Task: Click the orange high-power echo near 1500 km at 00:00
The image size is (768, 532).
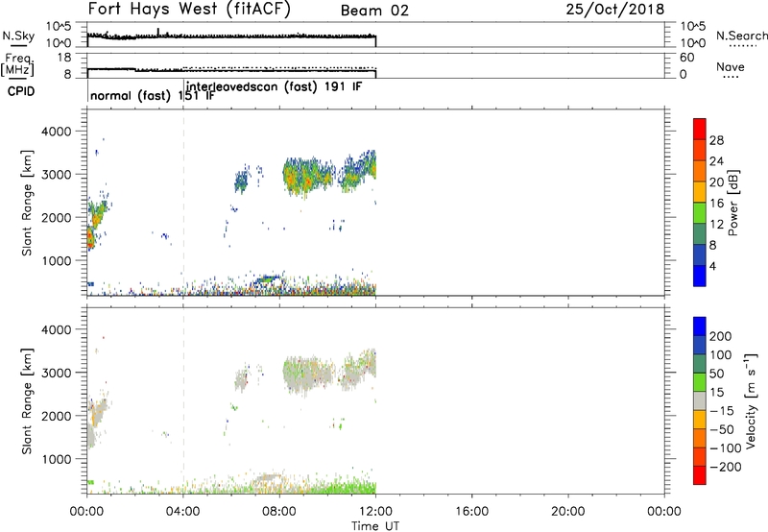Action: pyautogui.click(x=90, y=237)
